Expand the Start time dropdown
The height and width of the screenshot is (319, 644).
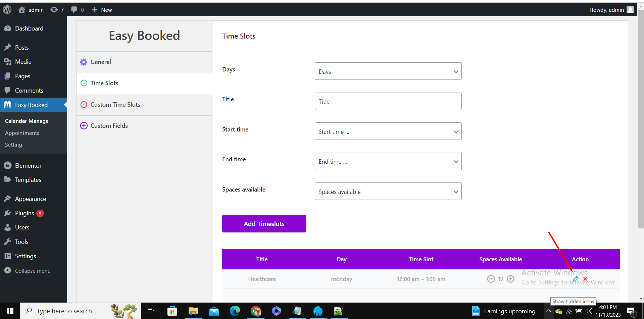(388, 131)
